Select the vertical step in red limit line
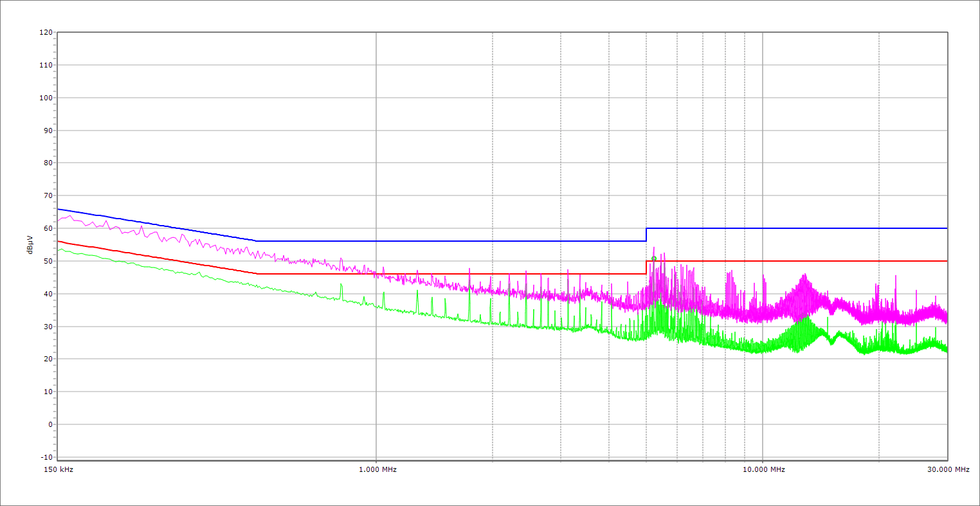This screenshot has width=980, height=506. [646, 267]
